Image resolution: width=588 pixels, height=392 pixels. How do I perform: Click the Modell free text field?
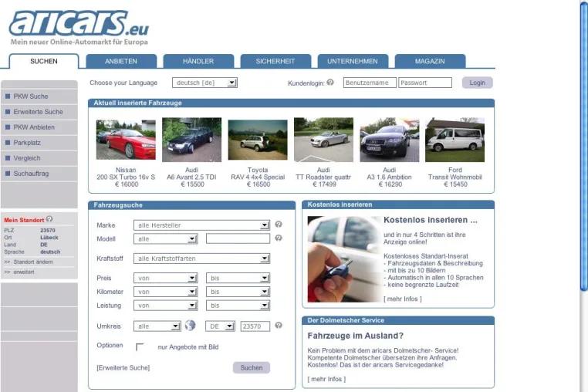(238, 238)
